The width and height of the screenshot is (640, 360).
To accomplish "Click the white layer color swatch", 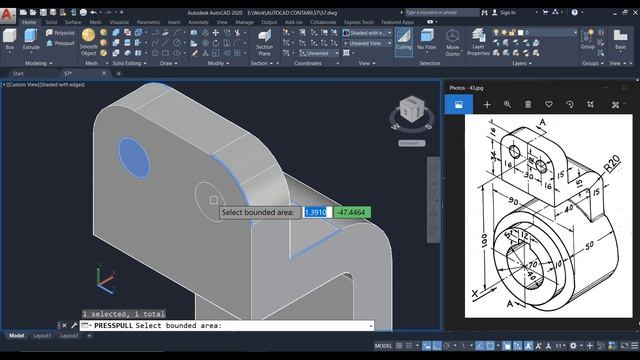I will [520, 32].
